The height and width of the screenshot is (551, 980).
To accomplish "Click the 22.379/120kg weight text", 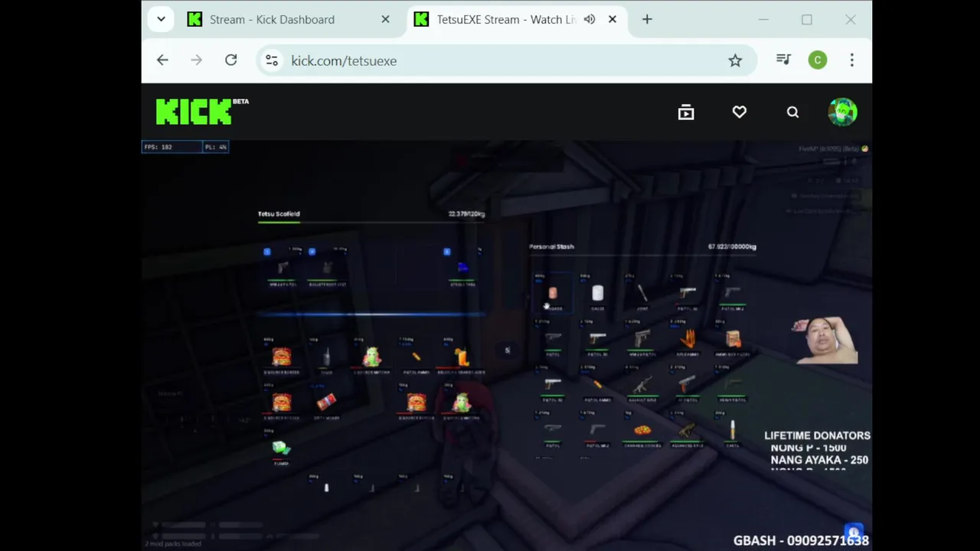I will 466,214.
